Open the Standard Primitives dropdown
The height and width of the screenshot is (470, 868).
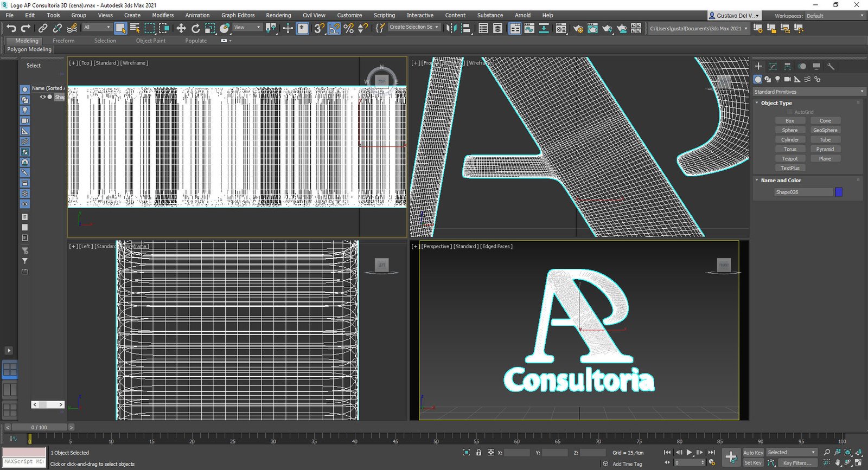click(x=808, y=92)
